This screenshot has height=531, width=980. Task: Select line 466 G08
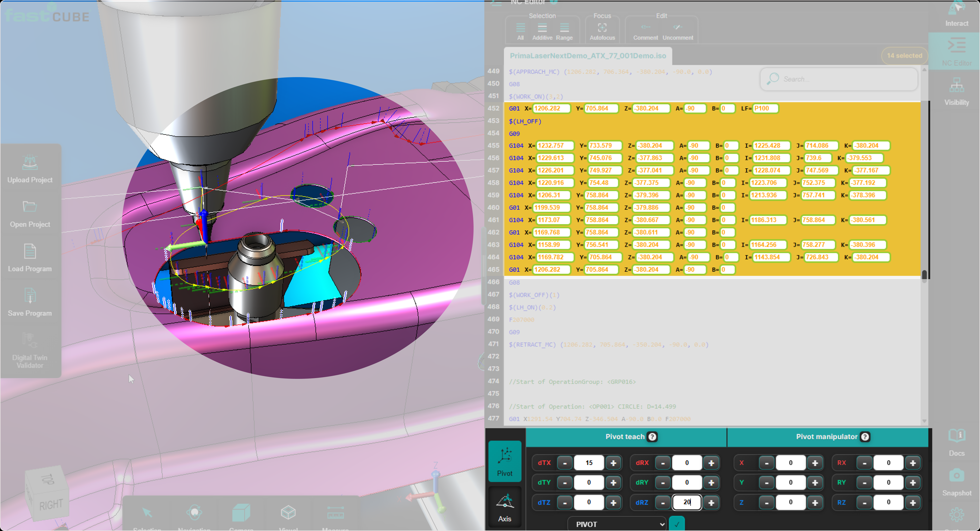click(514, 282)
